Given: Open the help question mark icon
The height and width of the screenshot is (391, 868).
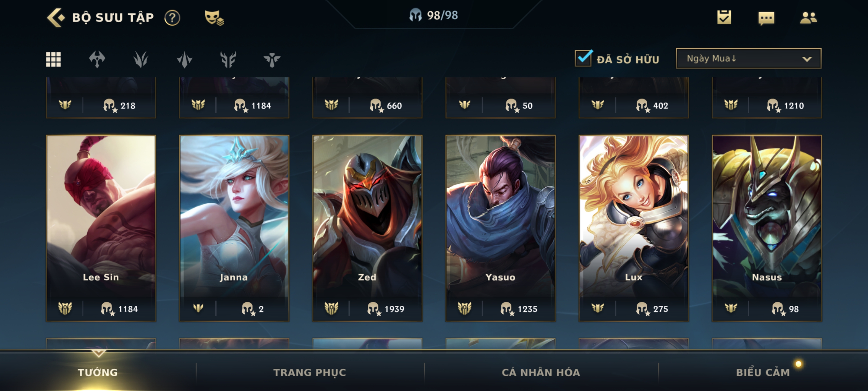Looking at the screenshot, I should [172, 18].
